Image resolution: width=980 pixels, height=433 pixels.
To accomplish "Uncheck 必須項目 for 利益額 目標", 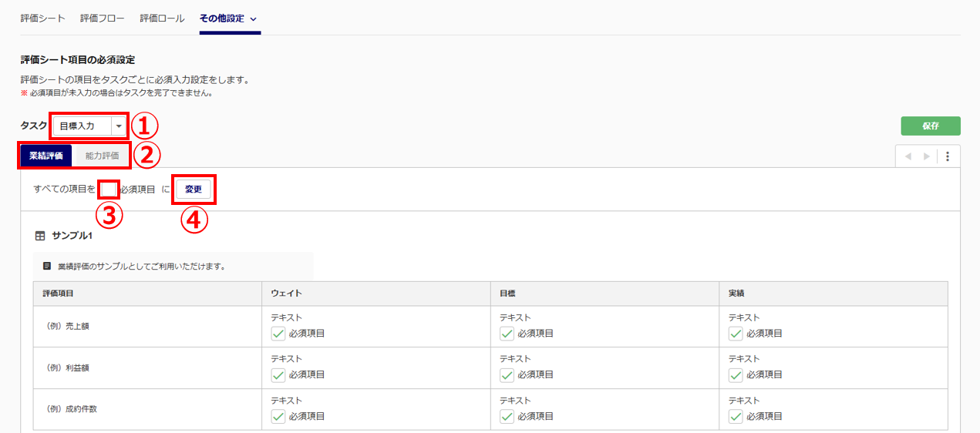I will (x=507, y=375).
